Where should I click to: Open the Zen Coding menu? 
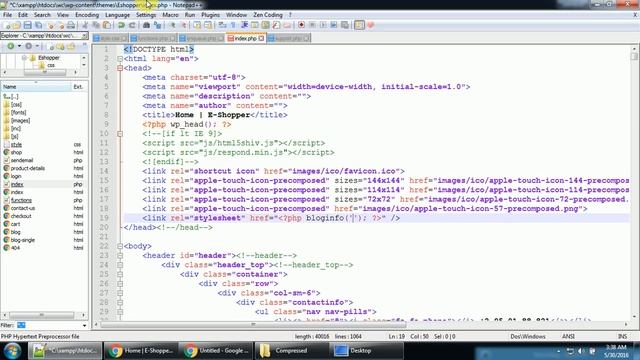[268, 15]
